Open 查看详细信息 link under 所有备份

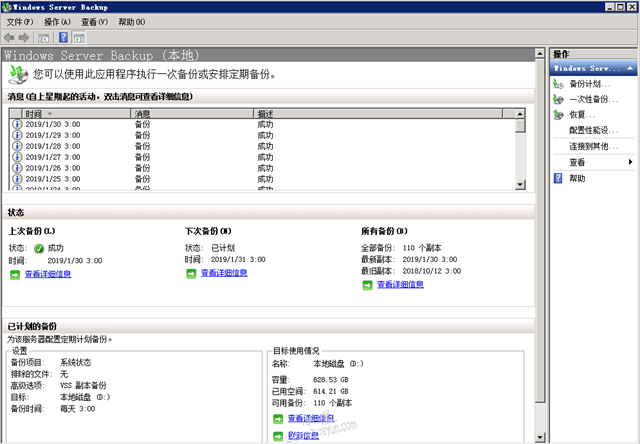[x=400, y=284]
